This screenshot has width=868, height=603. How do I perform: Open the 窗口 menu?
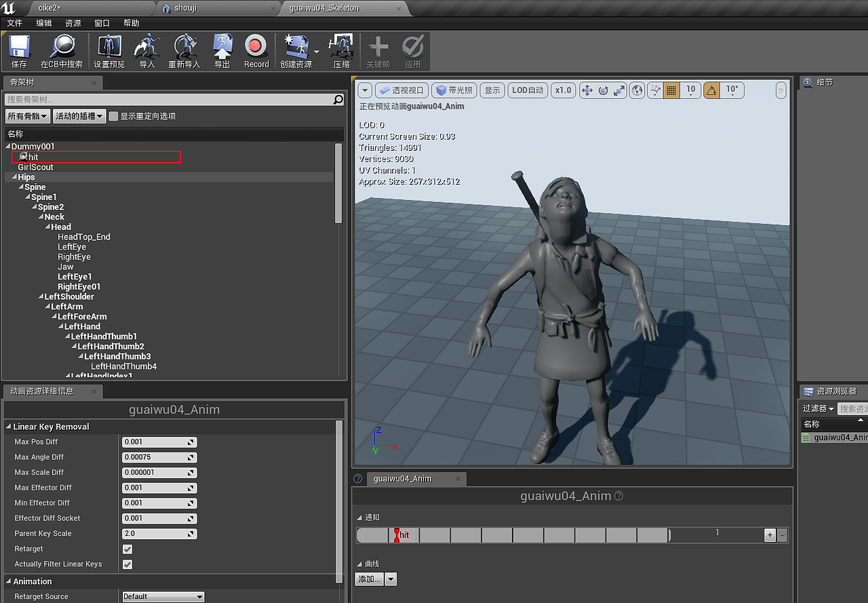tap(102, 23)
